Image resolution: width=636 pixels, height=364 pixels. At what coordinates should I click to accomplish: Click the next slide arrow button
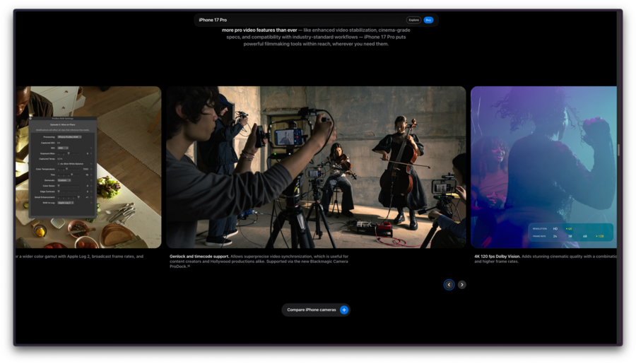tap(461, 284)
